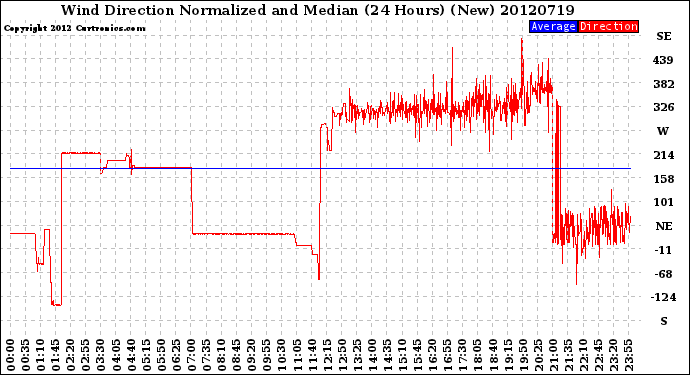Click the 13:25 time label
The image size is (690, 375).
click(x=356, y=355)
